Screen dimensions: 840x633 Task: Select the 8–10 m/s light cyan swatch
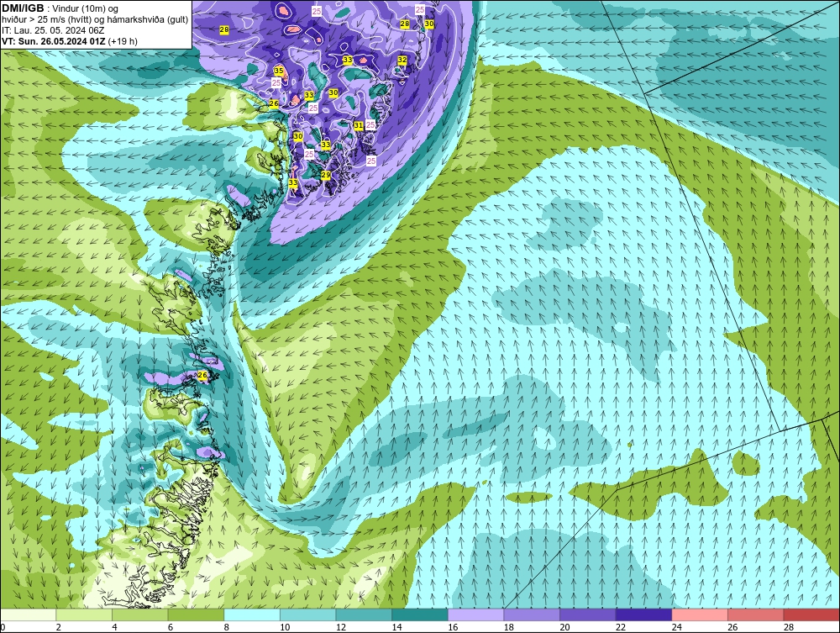click(252, 615)
